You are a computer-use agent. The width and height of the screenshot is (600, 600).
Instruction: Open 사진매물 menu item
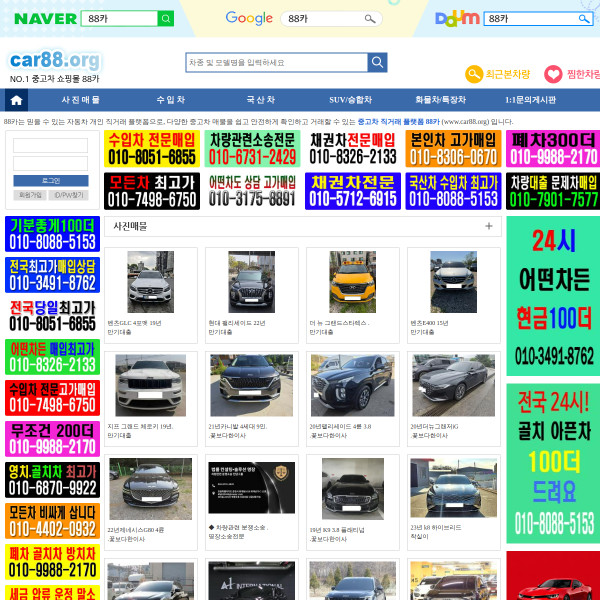click(x=81, y=100)
